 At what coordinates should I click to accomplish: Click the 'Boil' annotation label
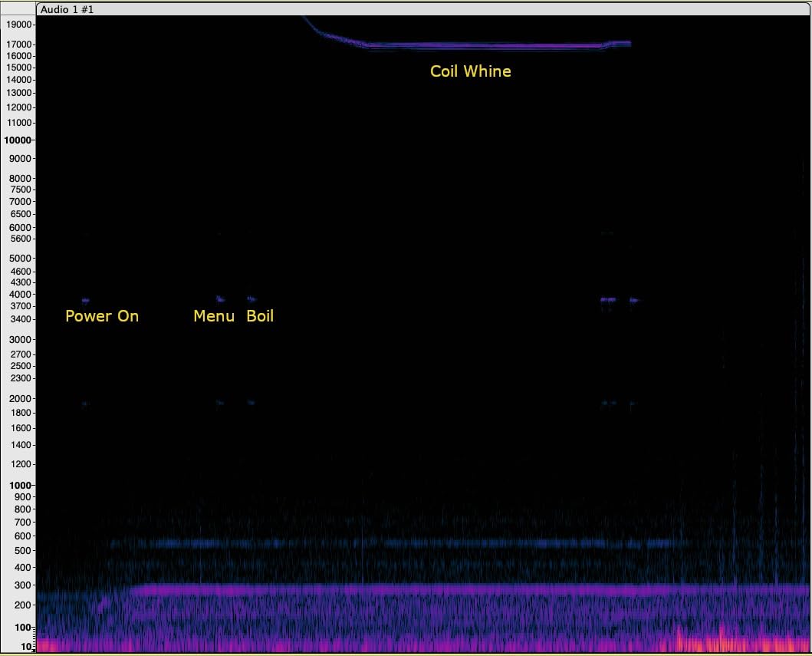click(x=260, y=316)
